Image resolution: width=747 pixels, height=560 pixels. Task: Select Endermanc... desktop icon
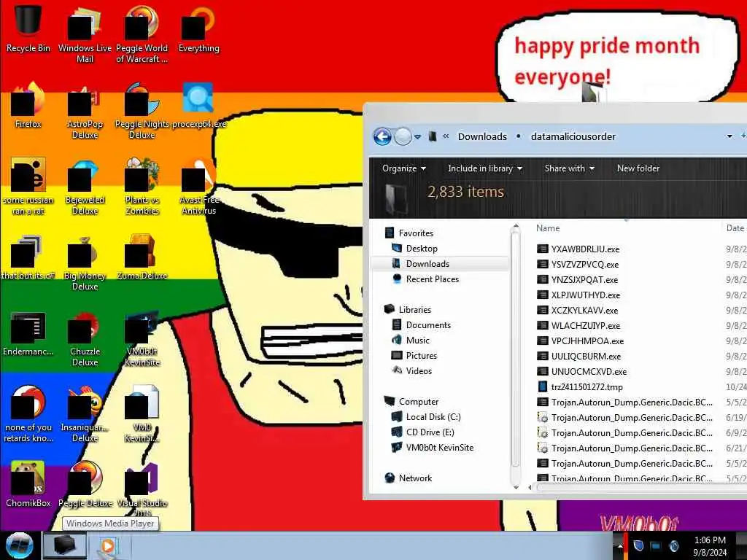tap(28, 333)
